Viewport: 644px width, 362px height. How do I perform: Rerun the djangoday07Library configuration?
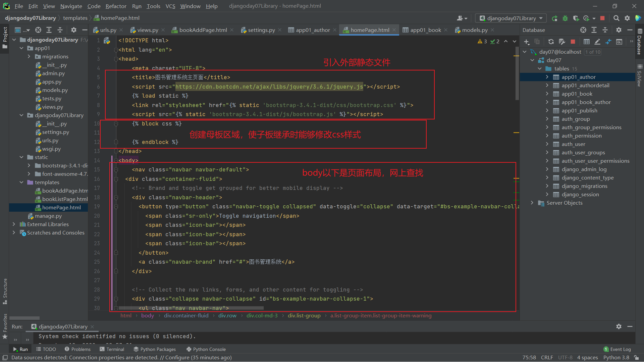point(554,18)
